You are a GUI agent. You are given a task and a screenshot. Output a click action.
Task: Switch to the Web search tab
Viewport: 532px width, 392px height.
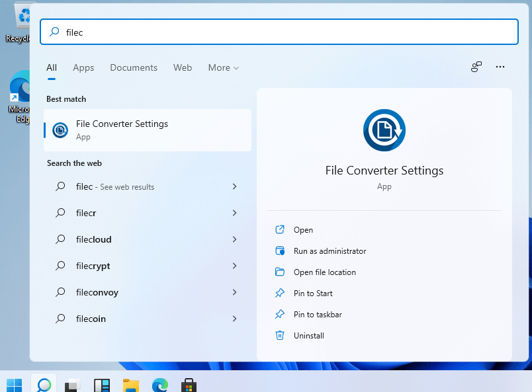tap(183, 68)
